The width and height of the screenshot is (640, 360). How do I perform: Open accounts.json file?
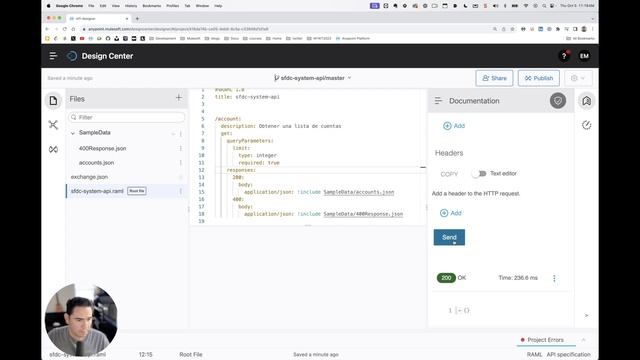[x=96, y=163]
